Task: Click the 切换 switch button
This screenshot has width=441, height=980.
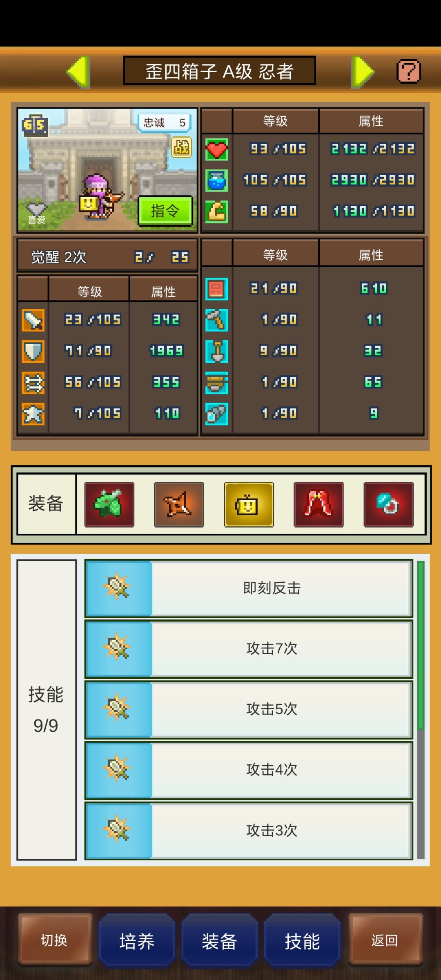Action: pos(54,940)
